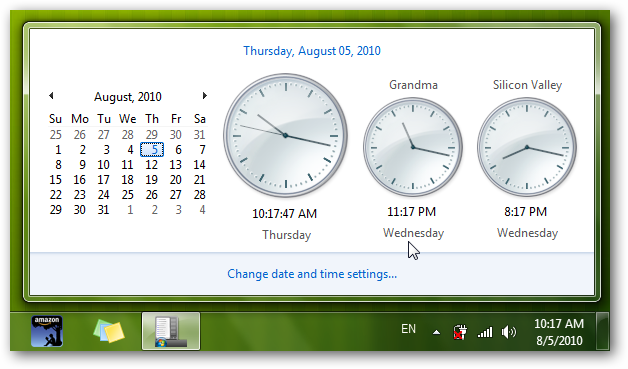Open the Amazon Kindle taskbar icon
The width and height of the screenshot is (628, 369).
pyautogui.click(x=47, y=331)
